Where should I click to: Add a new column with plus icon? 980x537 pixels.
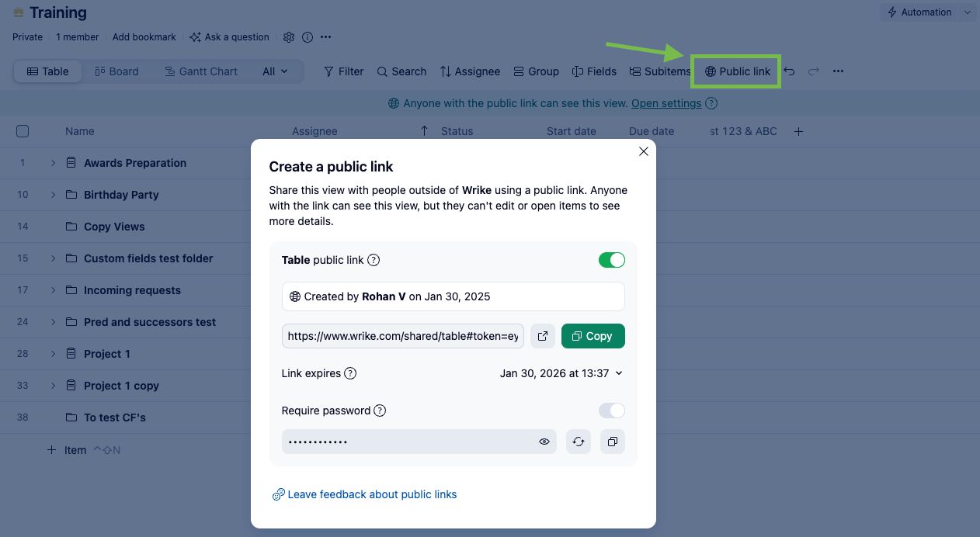tap(798, 131)
